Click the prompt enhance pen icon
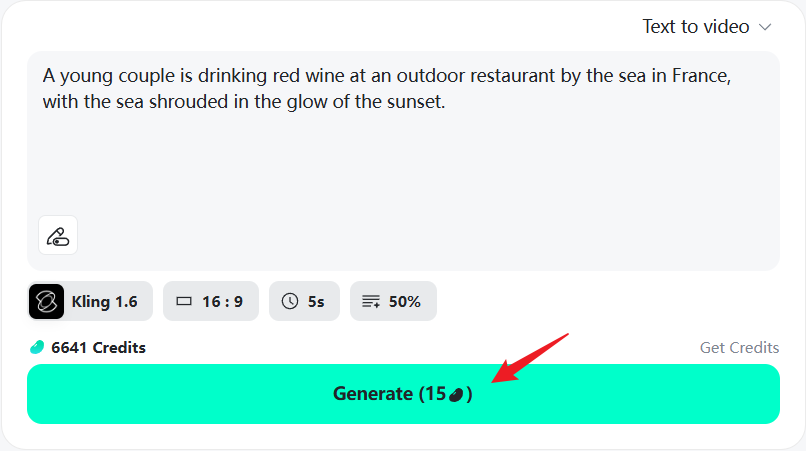 point(58,236)
